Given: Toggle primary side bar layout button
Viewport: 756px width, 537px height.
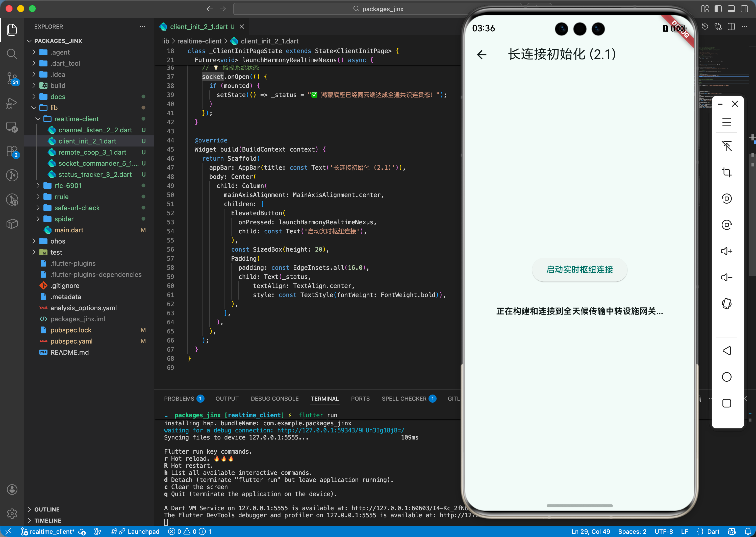Looking at the screenshot, I should point(718,9).
